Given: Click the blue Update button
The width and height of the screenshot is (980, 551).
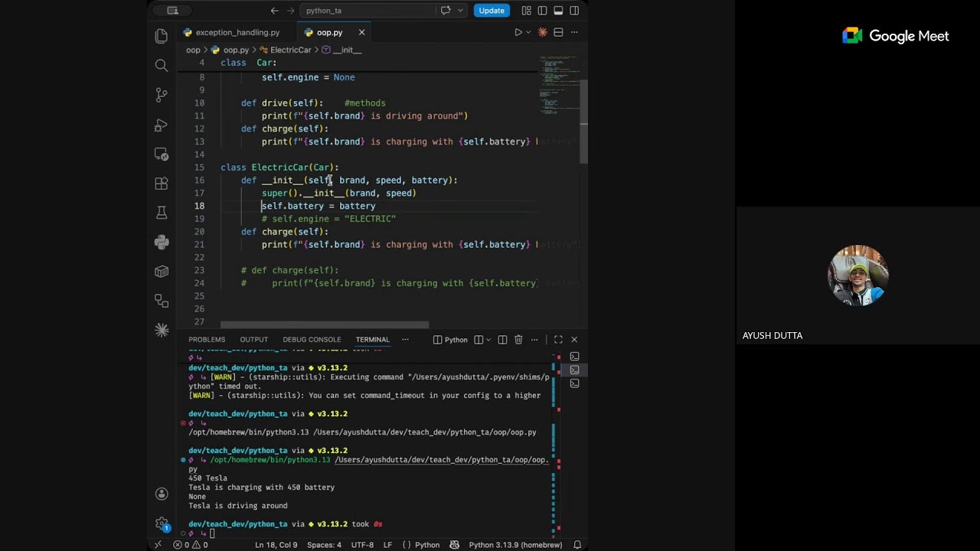Looking at the screenshot, I should coord(492,11).
